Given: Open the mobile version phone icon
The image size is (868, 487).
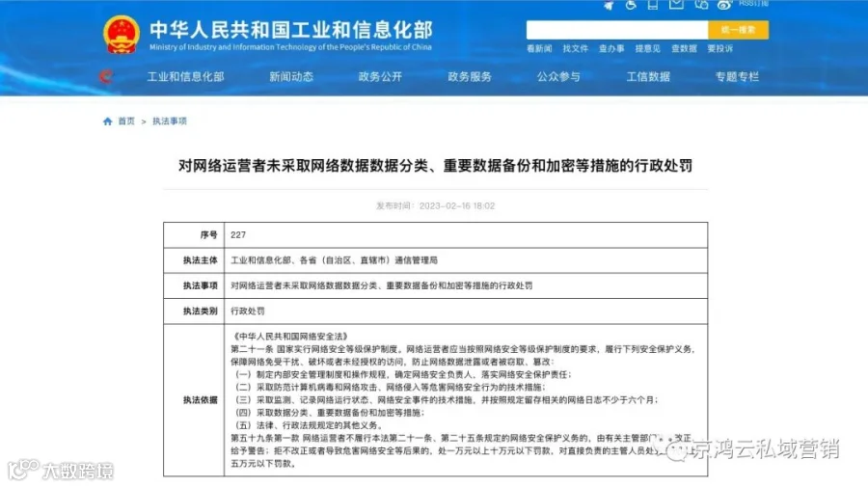Looking at the screenshot, I should tap(653, 5).
